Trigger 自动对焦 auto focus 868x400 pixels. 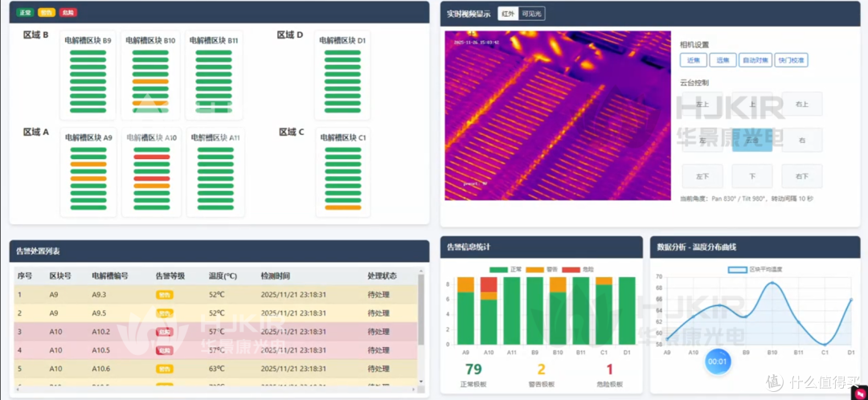point(755,59)
